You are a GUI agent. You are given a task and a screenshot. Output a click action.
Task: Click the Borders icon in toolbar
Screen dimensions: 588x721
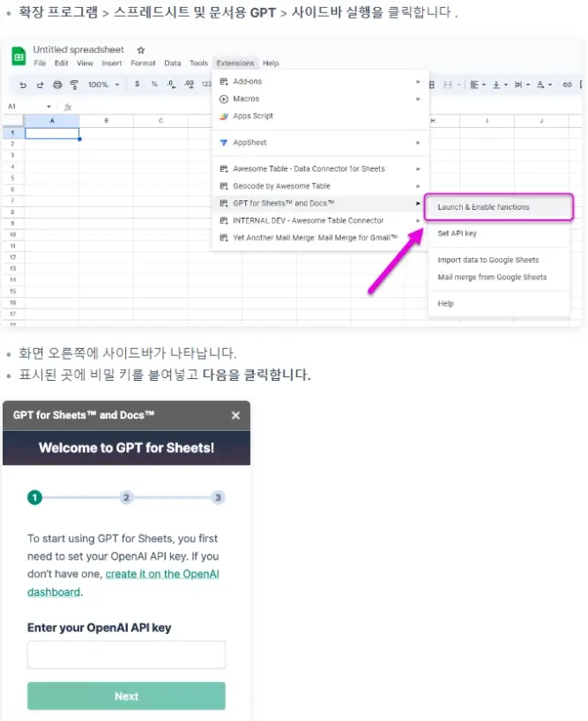pos(432,85)
